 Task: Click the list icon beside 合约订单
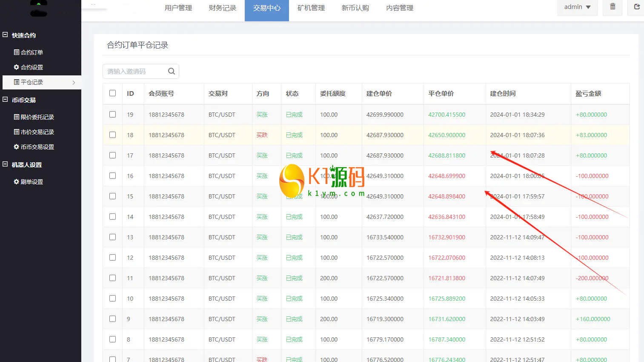click(16, 52)
